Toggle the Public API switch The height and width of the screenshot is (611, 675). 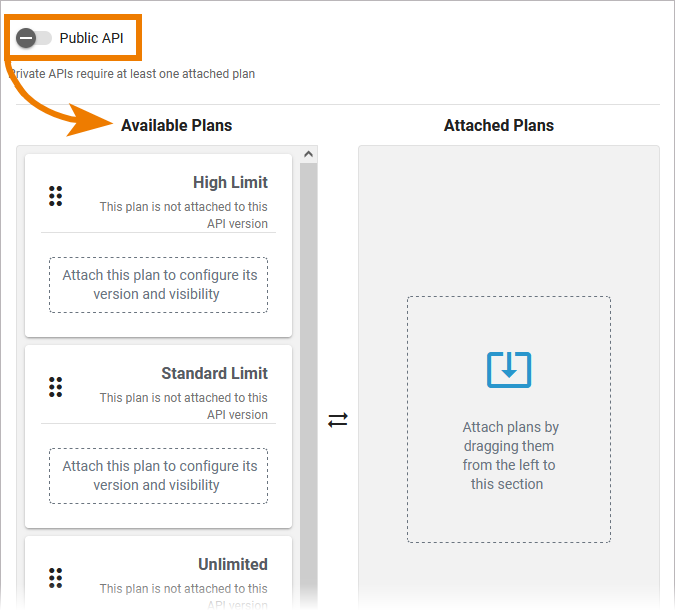[34, 38]
